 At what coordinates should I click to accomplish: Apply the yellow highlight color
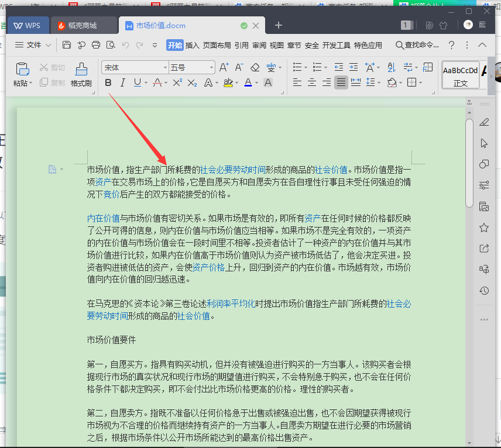[x=228, y=82]
